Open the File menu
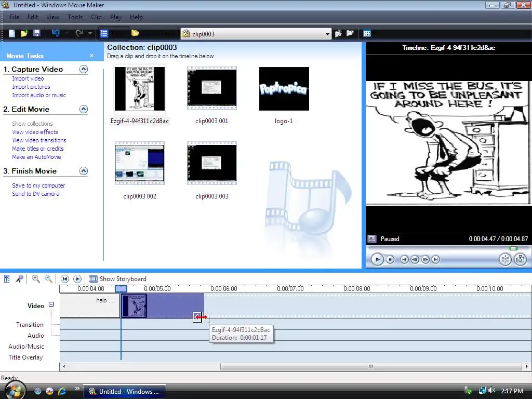Image resolution: width=532 pixels, height=399 pixels. pyautogui.click(x=15, y=17)
